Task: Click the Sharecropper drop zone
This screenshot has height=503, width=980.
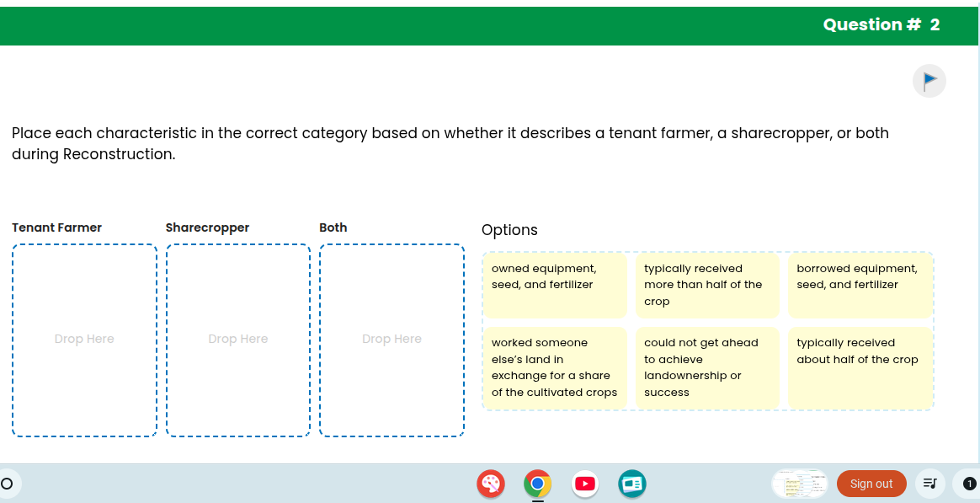Action: point(238,340)
